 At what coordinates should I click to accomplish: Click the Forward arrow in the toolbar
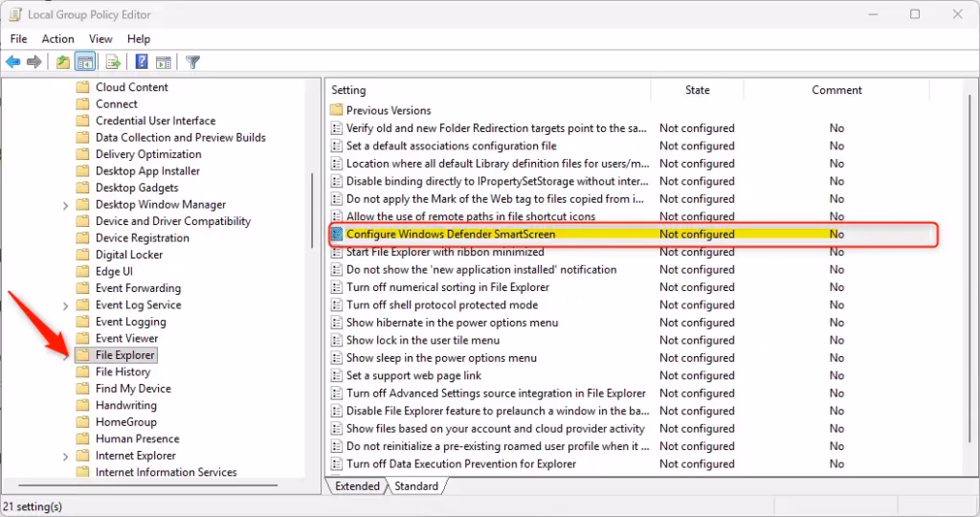(34, 62)
